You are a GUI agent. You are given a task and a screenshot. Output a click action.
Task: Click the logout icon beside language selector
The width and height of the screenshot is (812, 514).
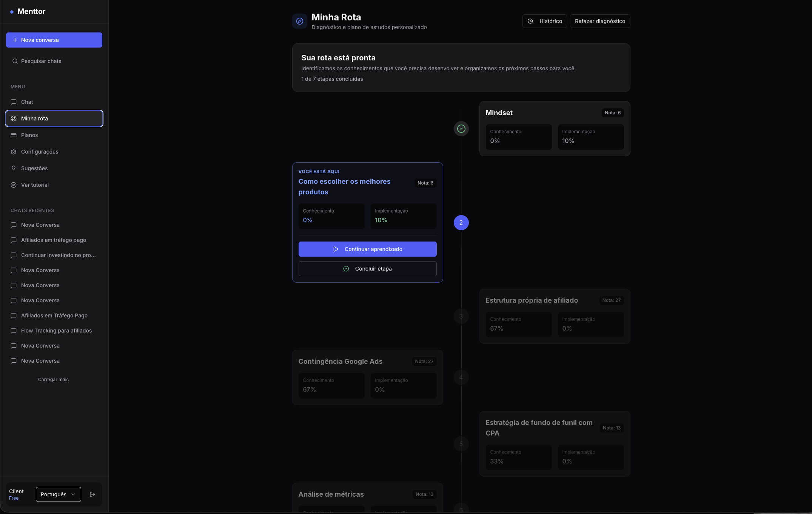(92, 494)
